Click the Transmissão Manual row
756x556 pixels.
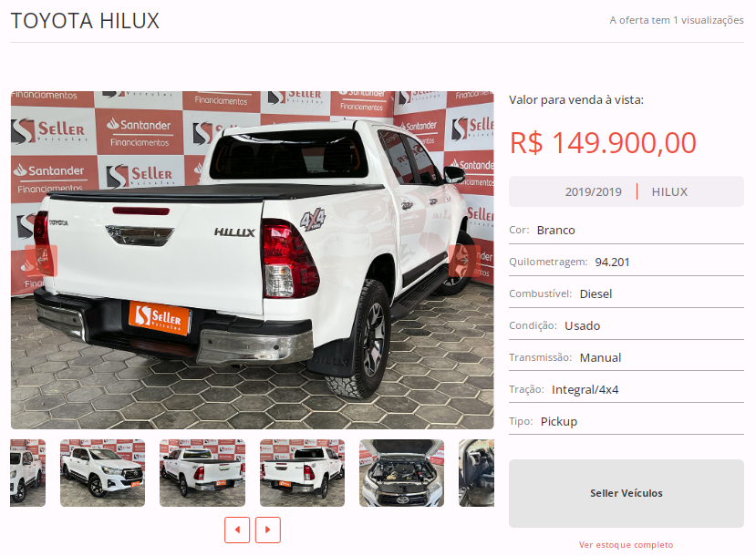coord(627,357)
